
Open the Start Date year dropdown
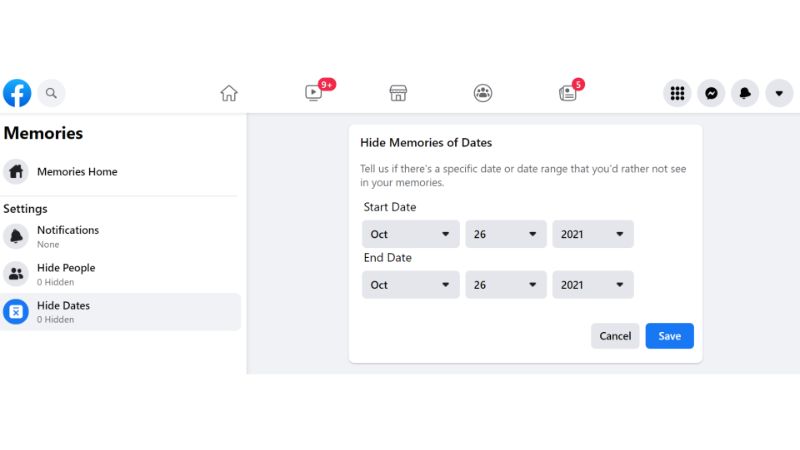(593, 234)
